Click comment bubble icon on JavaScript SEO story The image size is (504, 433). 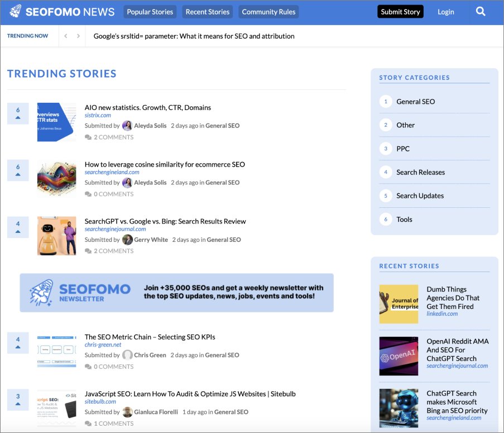pyautogui.click(x=88, y=424)
